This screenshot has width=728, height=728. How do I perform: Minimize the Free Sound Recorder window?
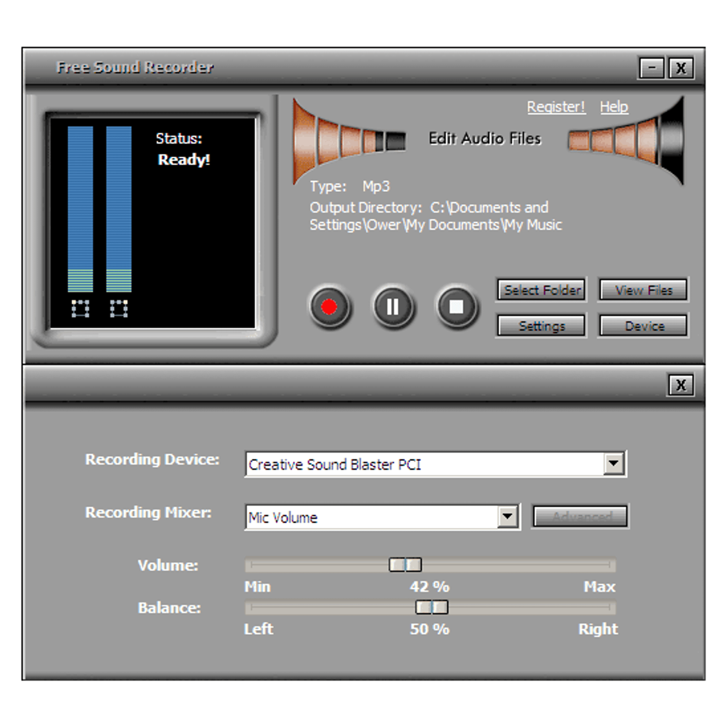[x=652, y=68]
